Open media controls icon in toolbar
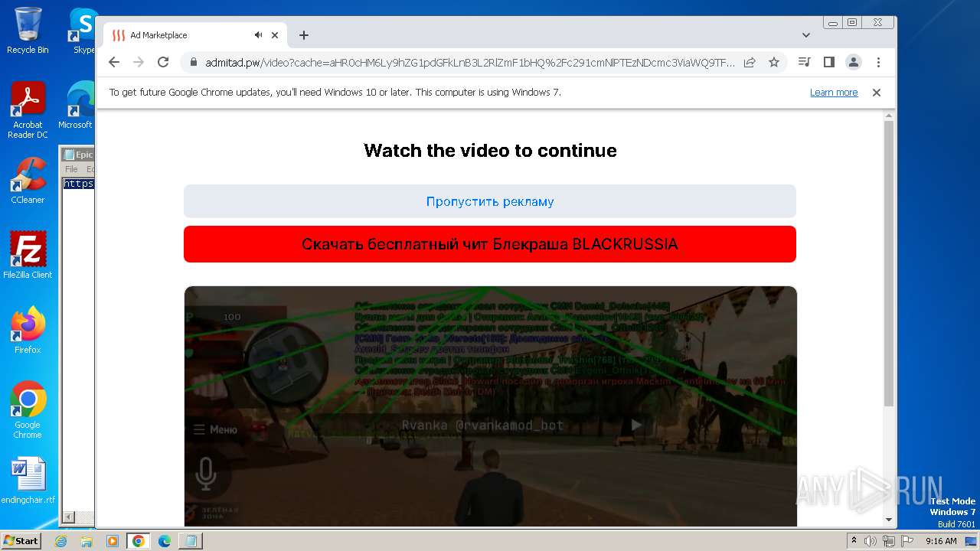Image resolution: width=980 pixels, height=551 pixels. (x=804, y=62)
